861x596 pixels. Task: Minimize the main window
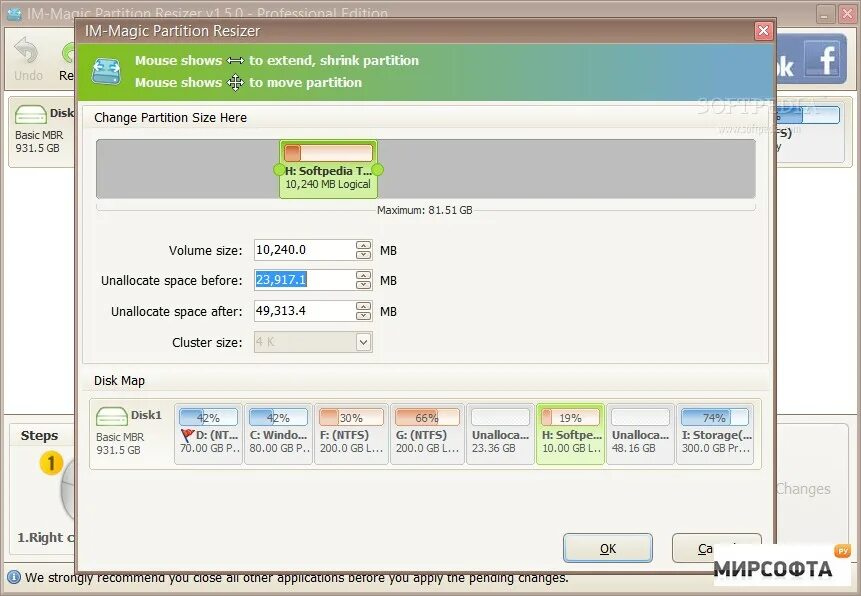(824, 15)
